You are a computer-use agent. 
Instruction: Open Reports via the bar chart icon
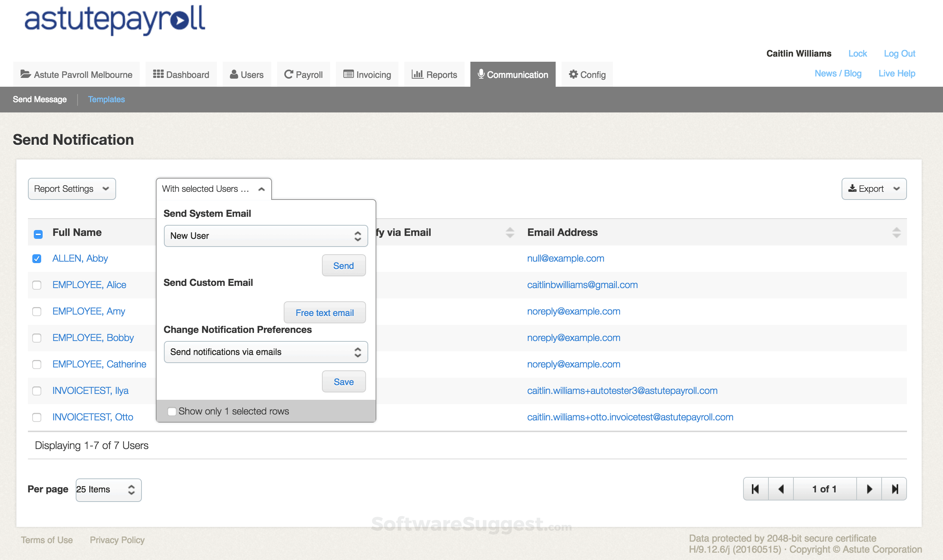point(417,74)
